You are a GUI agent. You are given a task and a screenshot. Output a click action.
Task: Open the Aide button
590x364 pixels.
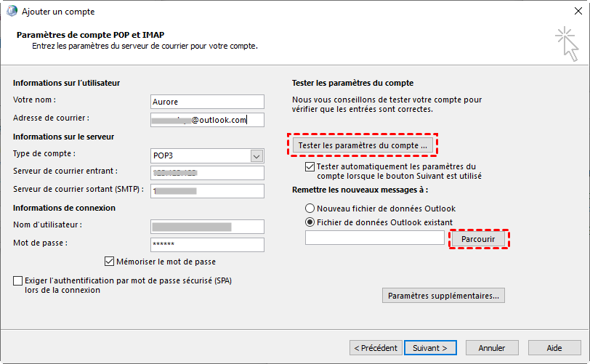tap(554, 348)
